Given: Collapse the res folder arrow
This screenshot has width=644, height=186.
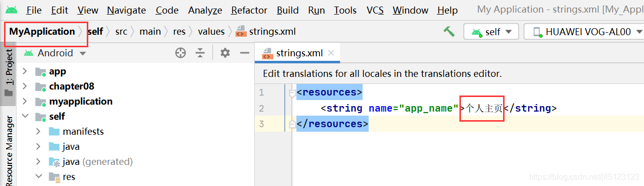Looking at the screenshot, I should pos(38,177).
